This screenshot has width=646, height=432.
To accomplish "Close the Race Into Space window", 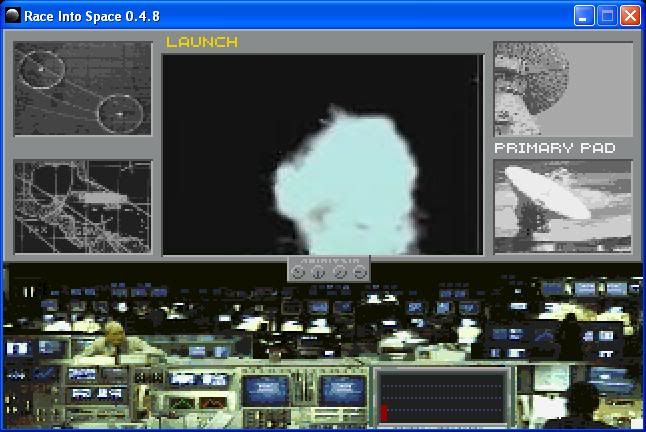I will 630,16.
